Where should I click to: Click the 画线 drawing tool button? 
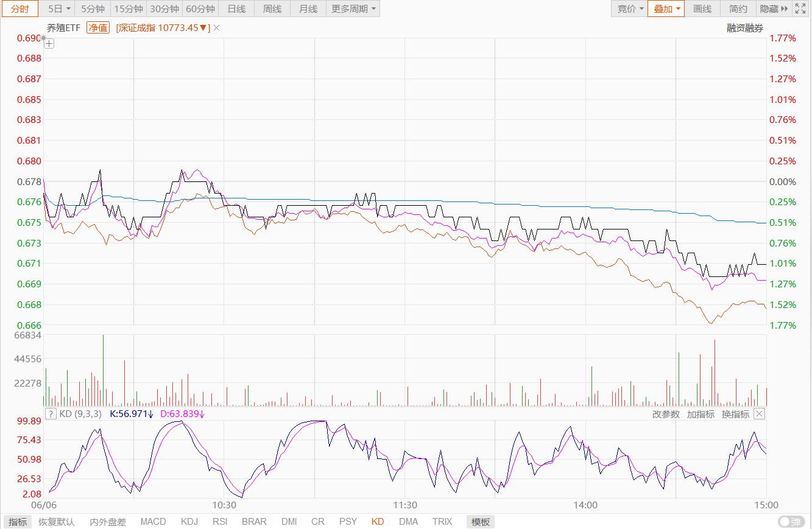(702, 9)
